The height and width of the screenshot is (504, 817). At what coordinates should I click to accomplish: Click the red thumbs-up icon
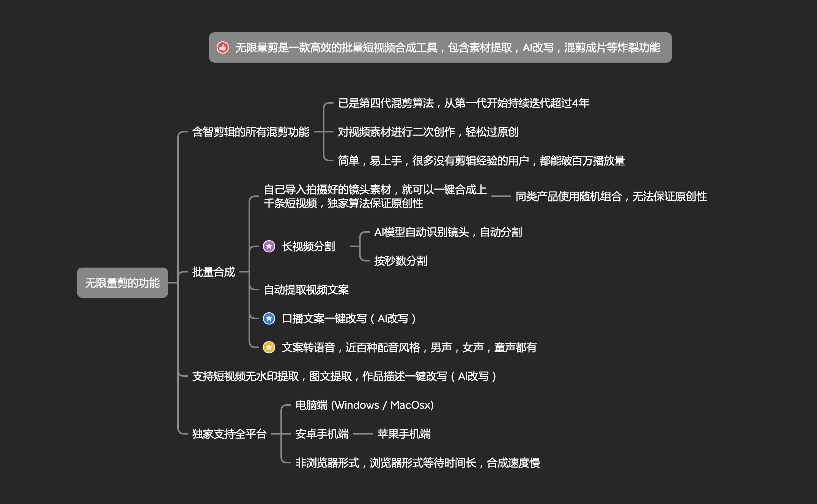[223, 47]
